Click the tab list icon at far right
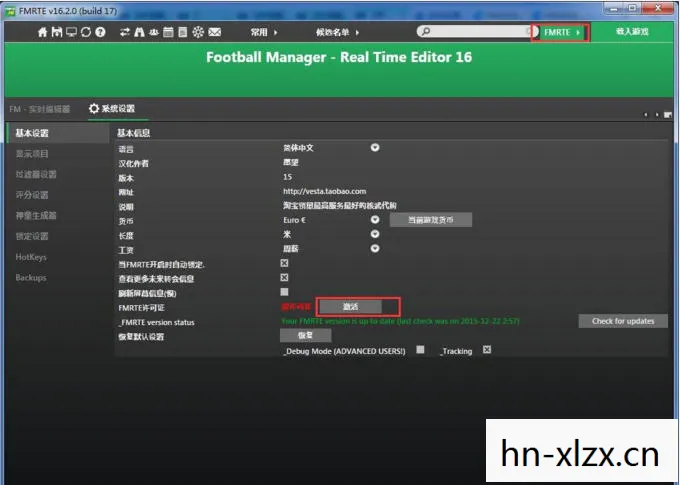The width and height of the screenshot is (680, 485). click(668, 115)
